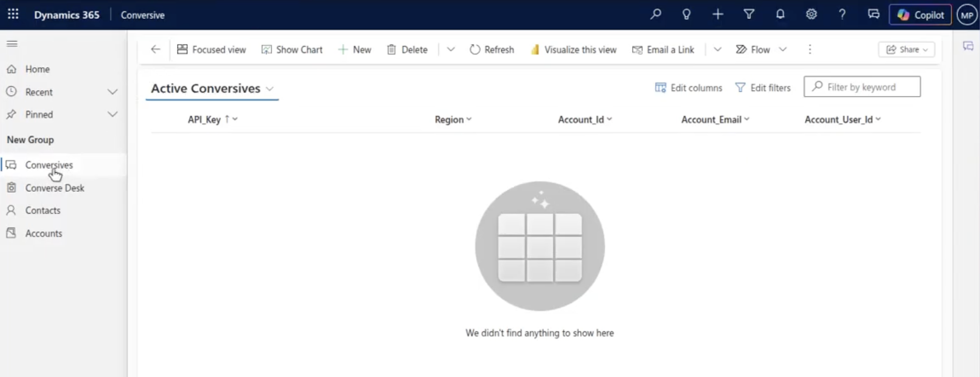980x377 pixels.
Task: Collapse the site map hamburger menu
Action: (x=12, y=44)
